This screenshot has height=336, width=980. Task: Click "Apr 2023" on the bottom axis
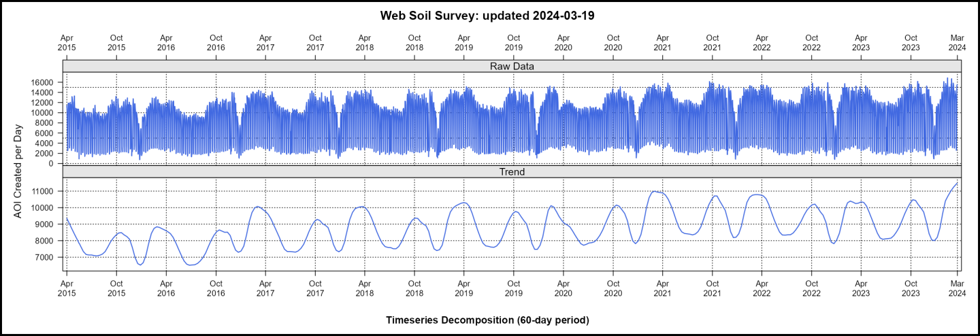tap(862, 287)
